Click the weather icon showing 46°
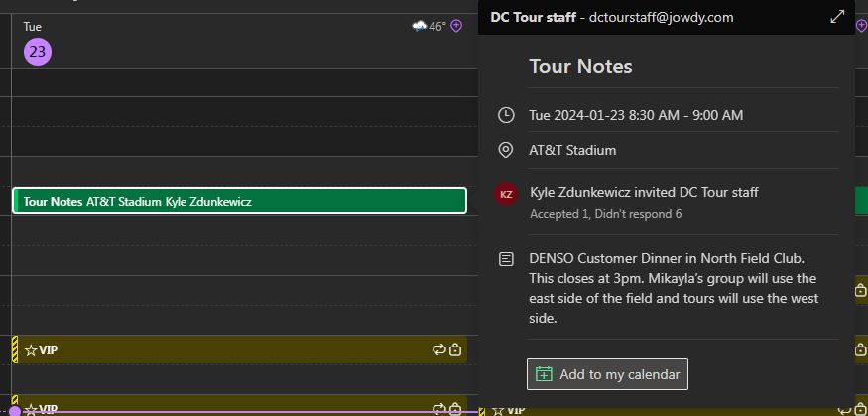 pos(420,27)
